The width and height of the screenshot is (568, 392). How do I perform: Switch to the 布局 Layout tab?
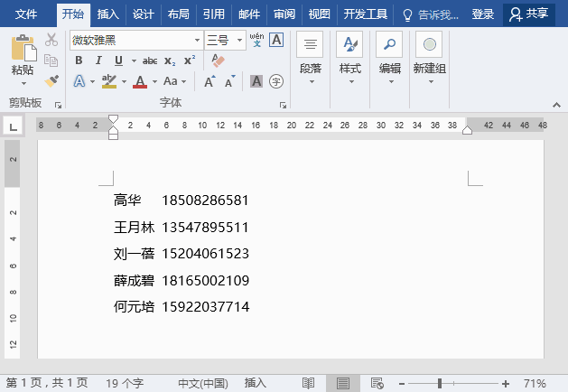point(178,14)
